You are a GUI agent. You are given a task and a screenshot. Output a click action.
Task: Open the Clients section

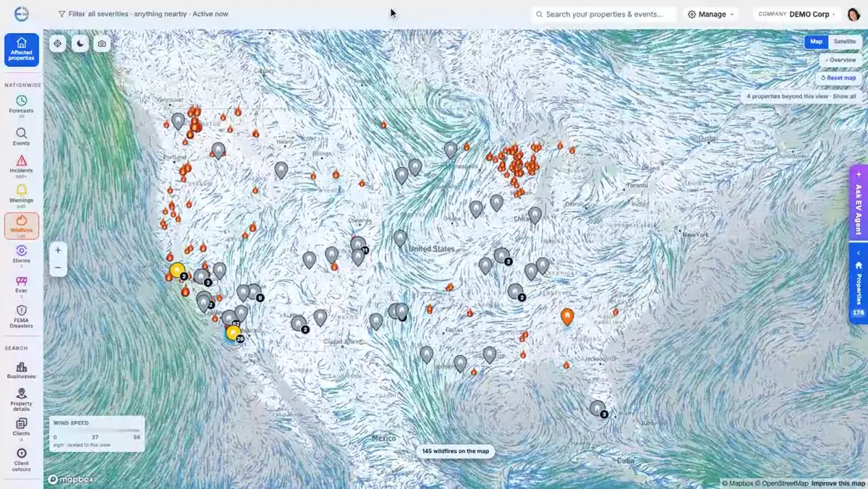pyautogui.click(x=22, y=429)
